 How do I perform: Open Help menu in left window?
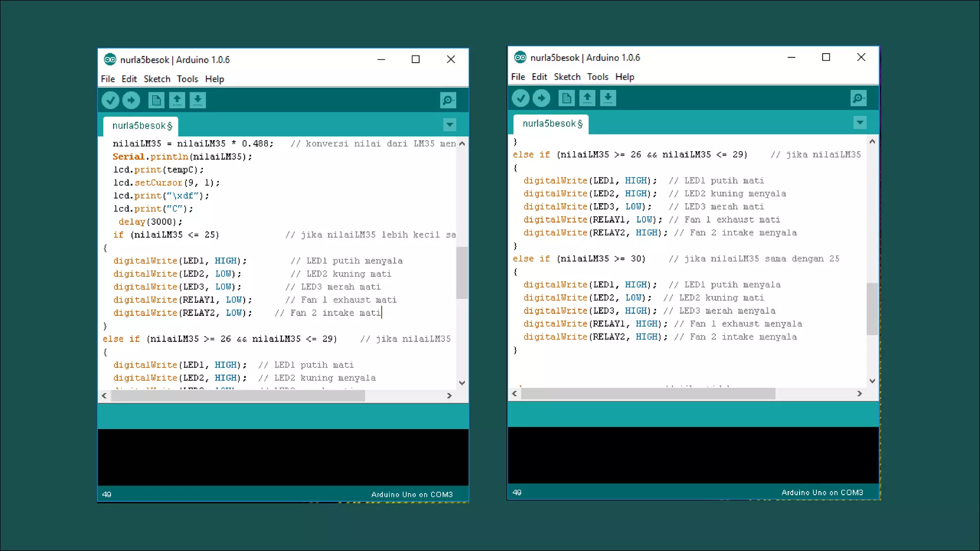point(214,79)
